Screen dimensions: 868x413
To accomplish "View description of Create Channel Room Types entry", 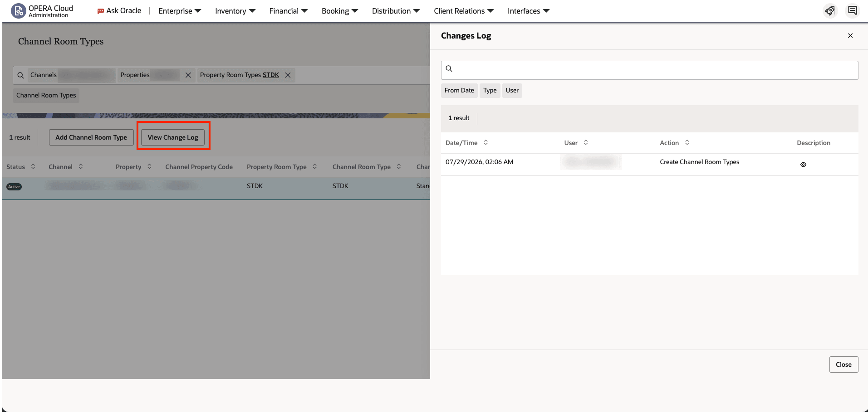I will click(x=803, y=165).
